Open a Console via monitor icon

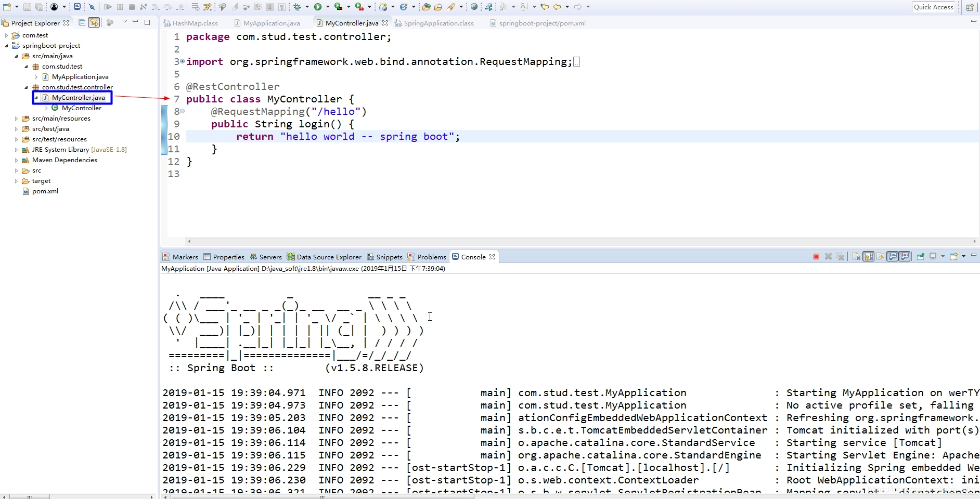point(77,7)
